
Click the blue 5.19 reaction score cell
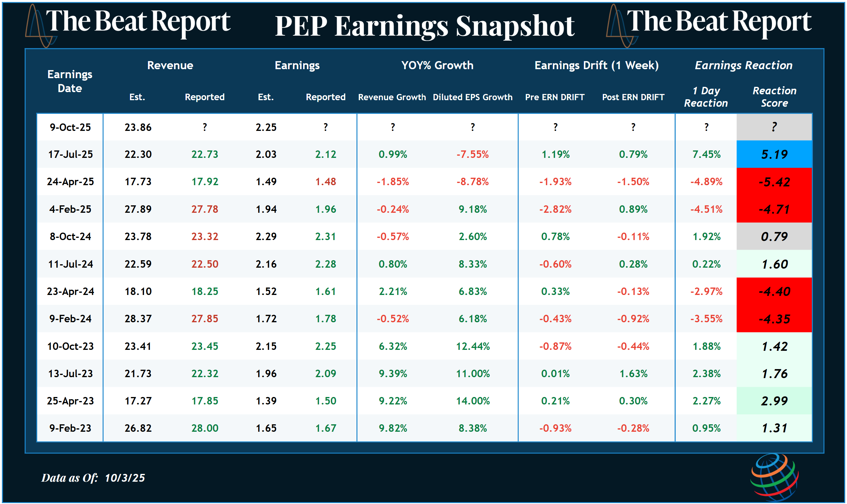click(x=774, y=154)
